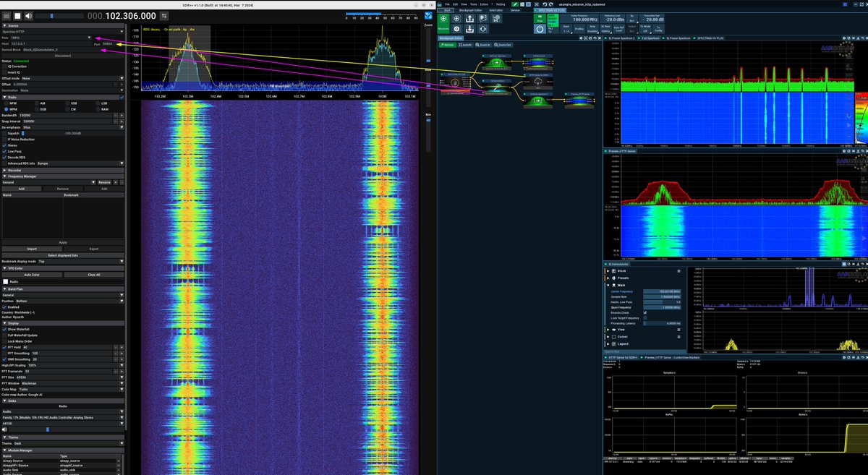Image resolution: width=868 pixels, height=475 pixels.
Task: Open the Tools menu in RTSA
Action: pyautogui.click(x=473, y=4)
